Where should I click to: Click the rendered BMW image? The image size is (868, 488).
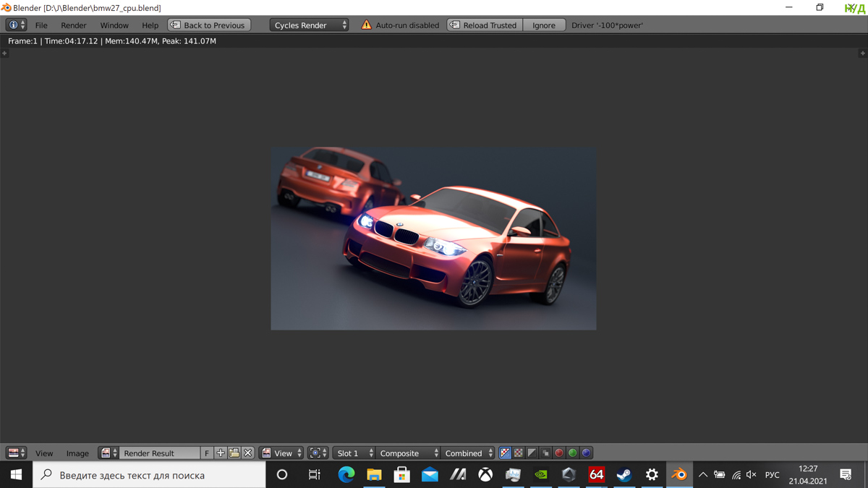[x=433, y=238]
